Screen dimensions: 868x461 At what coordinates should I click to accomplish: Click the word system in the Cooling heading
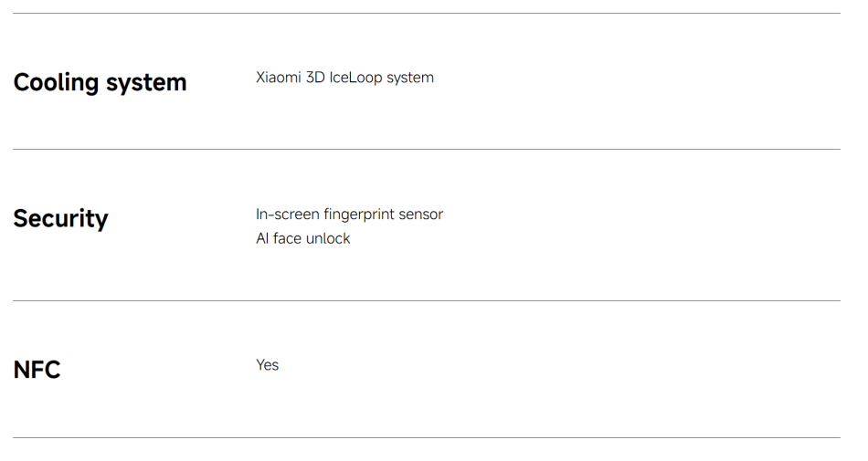146,83
